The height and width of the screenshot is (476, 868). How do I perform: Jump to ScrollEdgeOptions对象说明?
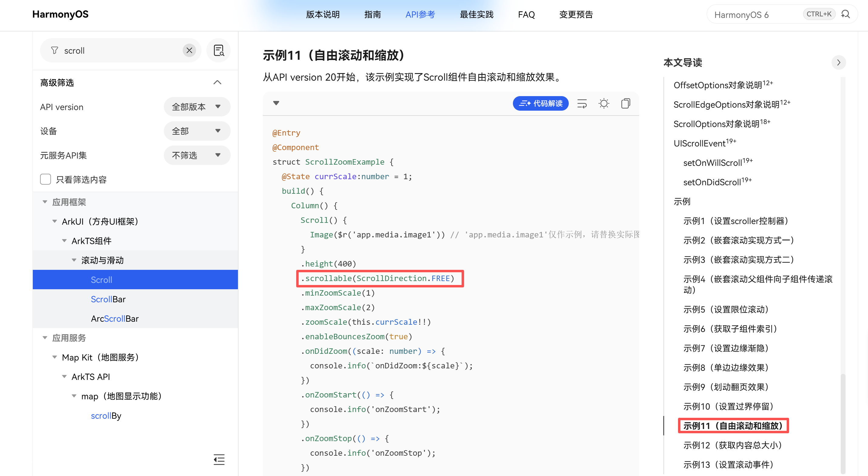[732, 104]
